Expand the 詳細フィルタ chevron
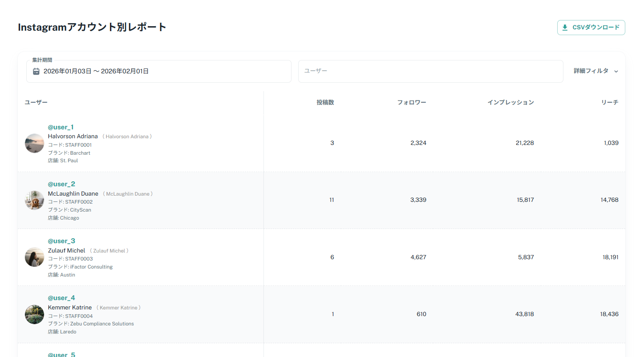 616,71
